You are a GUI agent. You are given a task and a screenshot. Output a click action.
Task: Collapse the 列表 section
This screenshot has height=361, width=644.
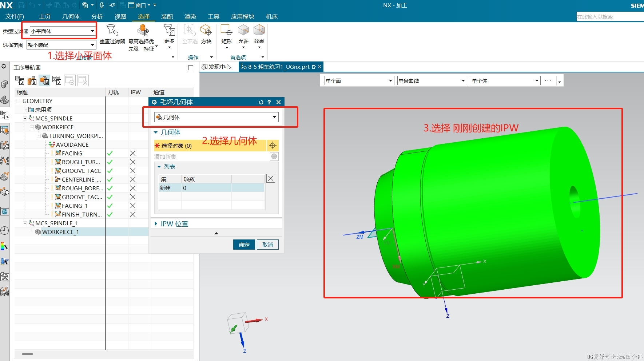click(x=159, y=167)
